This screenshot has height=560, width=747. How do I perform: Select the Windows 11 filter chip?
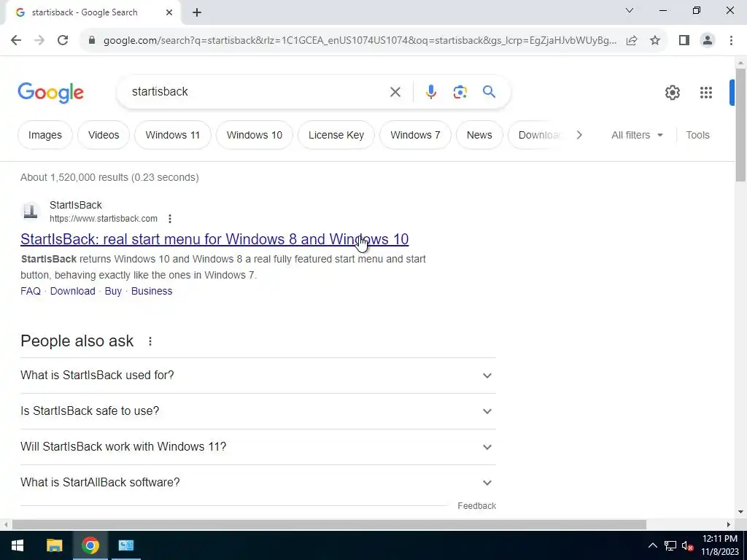[172, 135]
